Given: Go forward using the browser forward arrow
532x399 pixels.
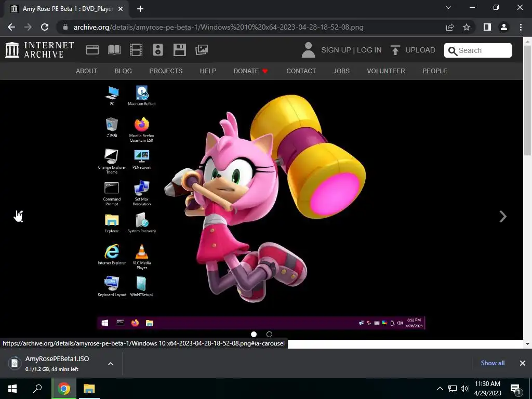Looking at the screenshot, I should tap(28, 27).
